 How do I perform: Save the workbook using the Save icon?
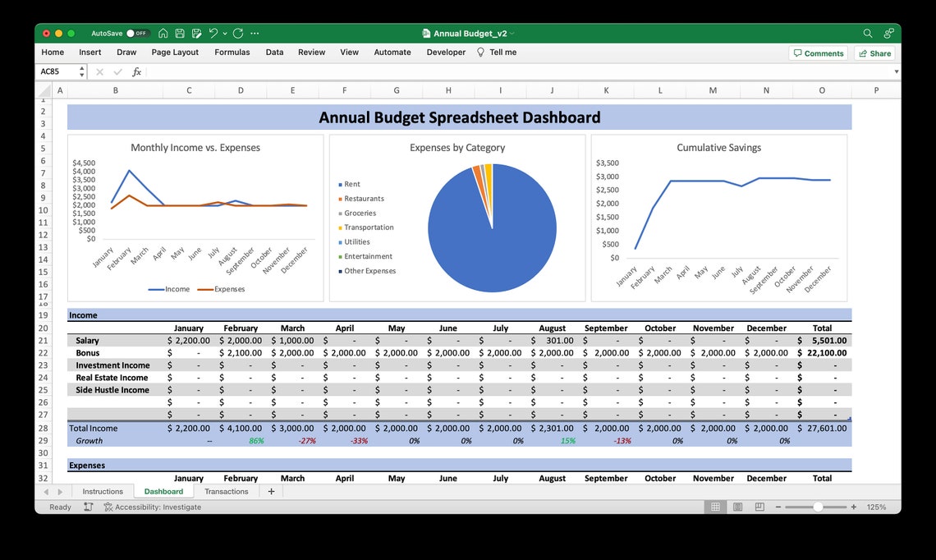pos(181,33)
